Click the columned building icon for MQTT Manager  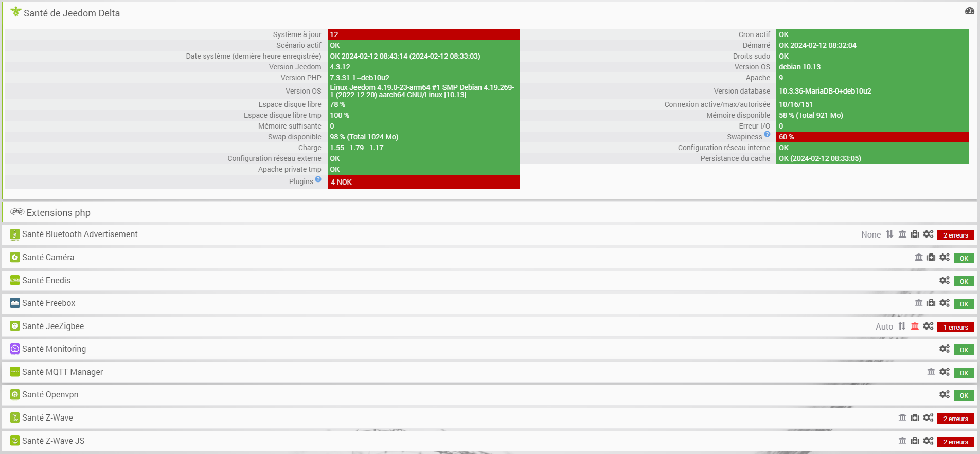click(x=931, y=372)
